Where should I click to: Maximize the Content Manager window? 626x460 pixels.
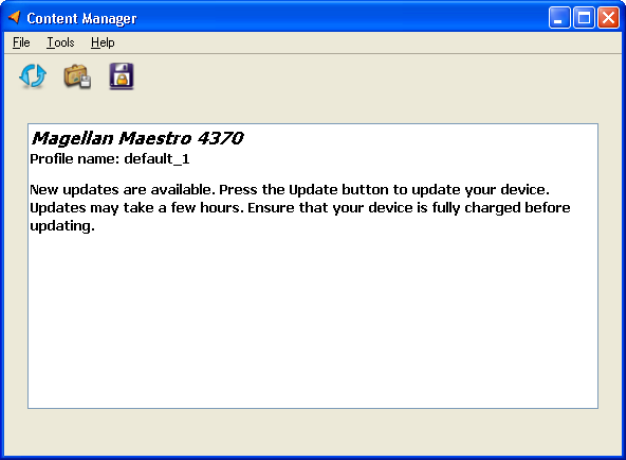(x=584, y=18)
